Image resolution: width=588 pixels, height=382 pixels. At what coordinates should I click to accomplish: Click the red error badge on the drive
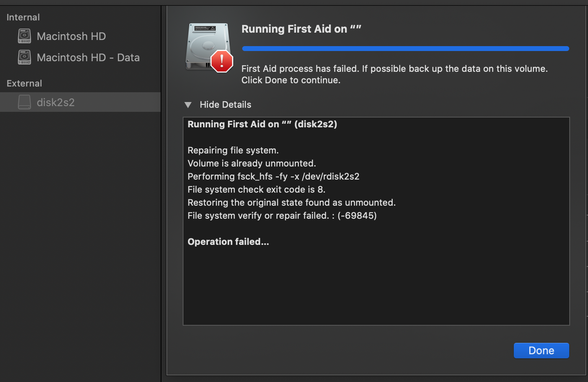pos(221,62)
